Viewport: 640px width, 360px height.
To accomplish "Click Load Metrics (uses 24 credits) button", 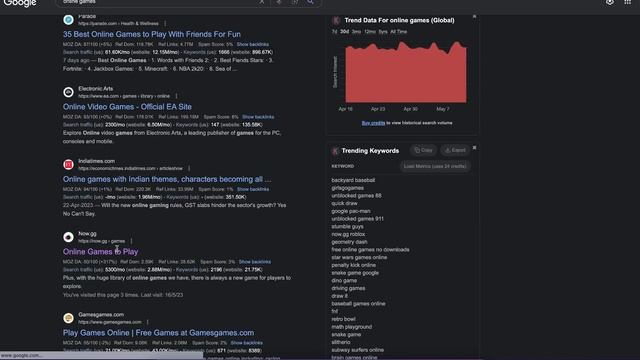I will point(435,166).
